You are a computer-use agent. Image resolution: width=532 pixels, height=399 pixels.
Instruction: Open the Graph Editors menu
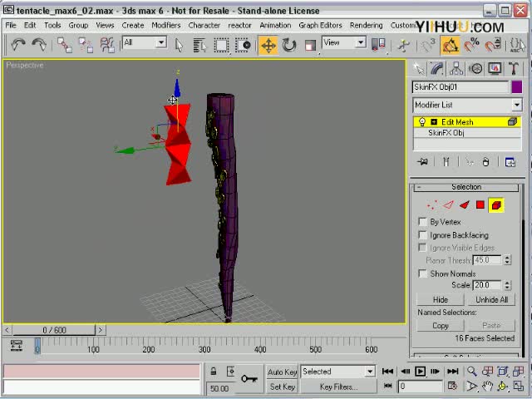320,25
